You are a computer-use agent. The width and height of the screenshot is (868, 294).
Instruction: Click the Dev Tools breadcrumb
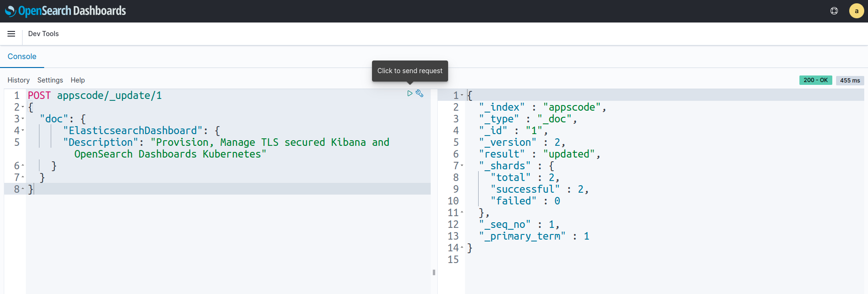[x=43, y=34]
